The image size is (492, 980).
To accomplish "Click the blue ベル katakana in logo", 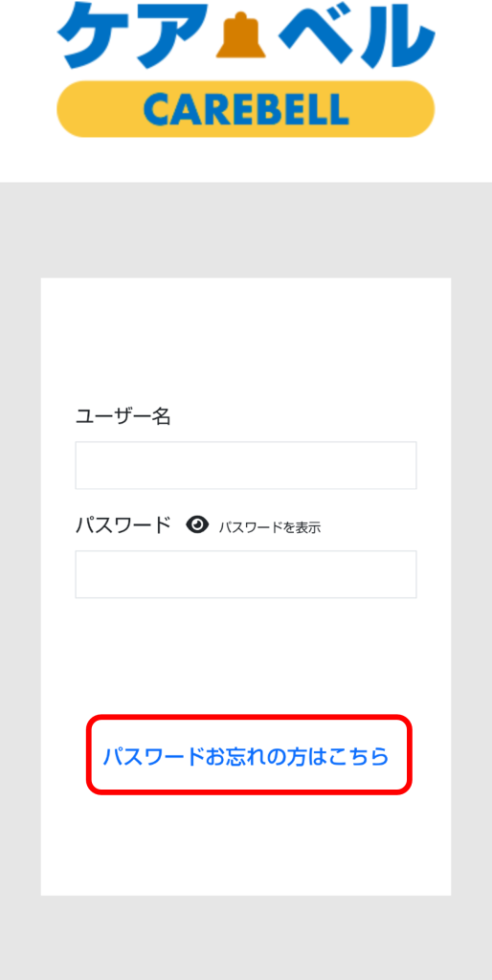I will coord(356,33).
